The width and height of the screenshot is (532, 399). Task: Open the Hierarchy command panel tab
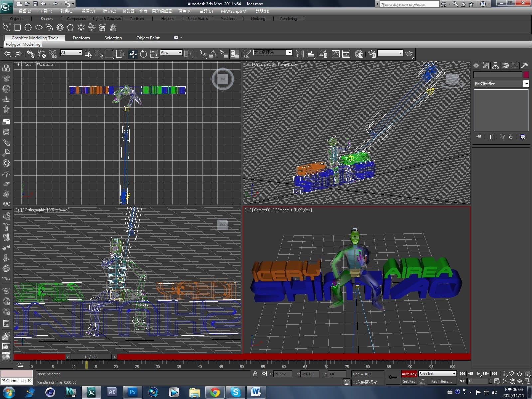(x=496, y=66)
